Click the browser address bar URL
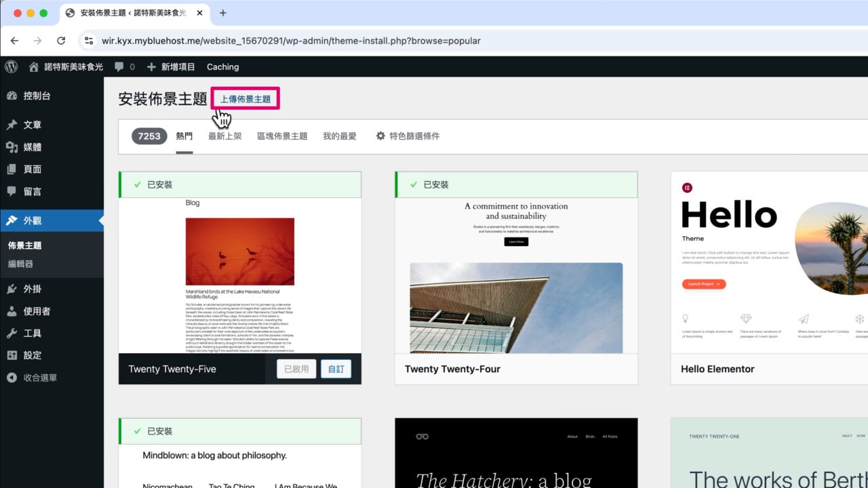 pos(292,41)
